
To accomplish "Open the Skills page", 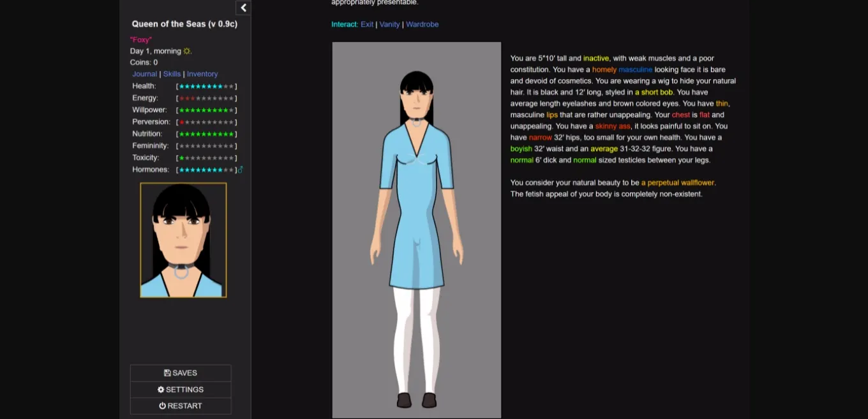I will point(172,74).
